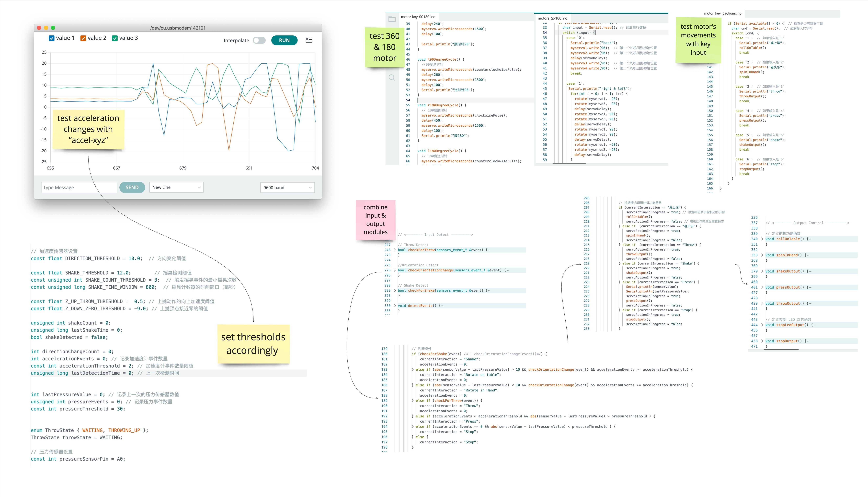Expand the folded shakeOutput function
The width and height of the screenshot is (868, 497).
tap(762, 271)
